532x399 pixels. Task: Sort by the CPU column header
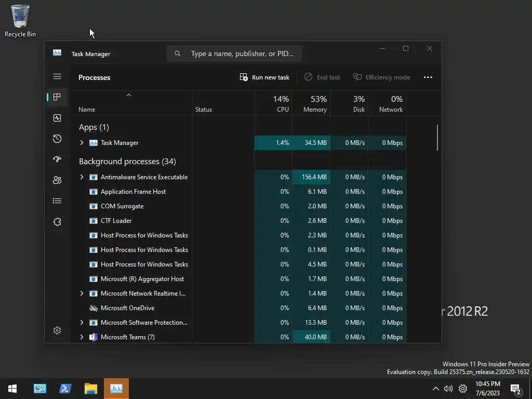coord(273,103)
